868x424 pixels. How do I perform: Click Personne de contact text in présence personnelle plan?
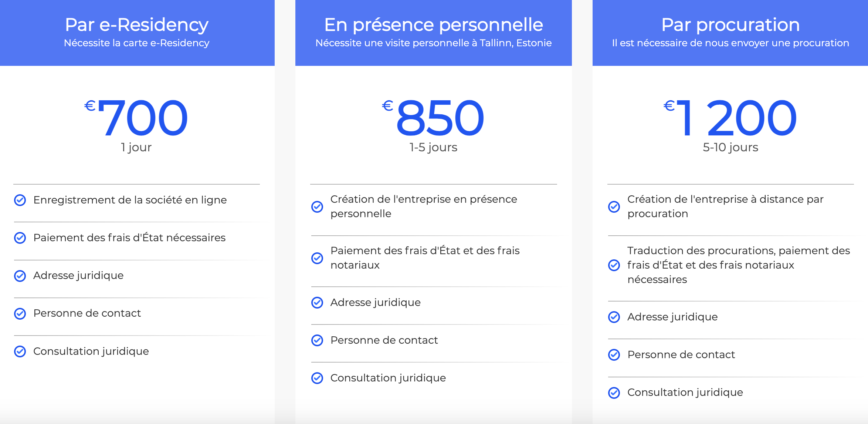(384, 340)
